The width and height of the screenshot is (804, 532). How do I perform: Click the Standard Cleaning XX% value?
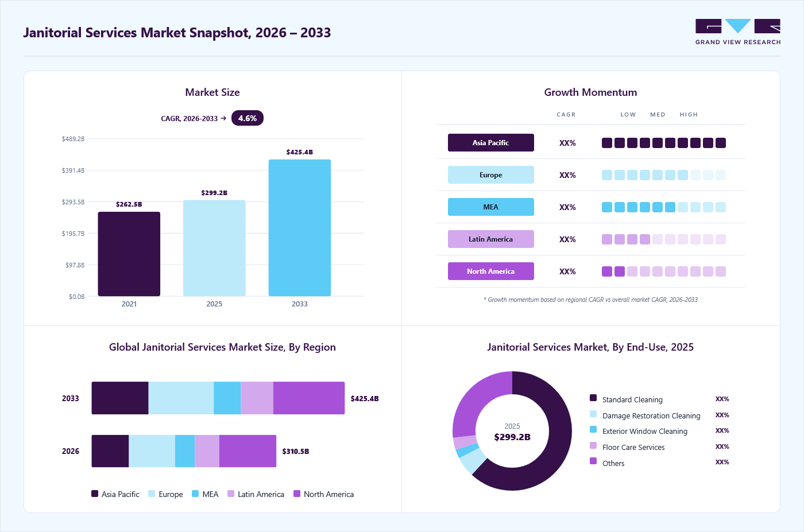[x=722, y=399]
